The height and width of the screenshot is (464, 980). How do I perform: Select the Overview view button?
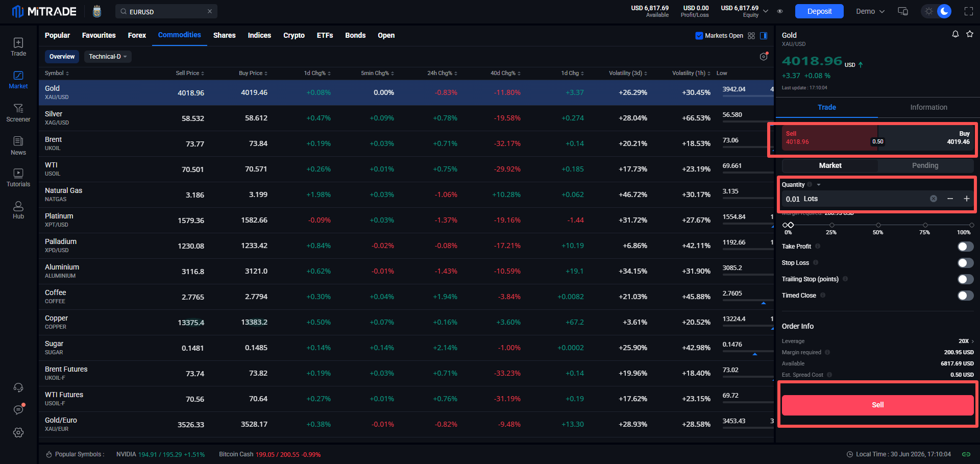pos(62,57)
